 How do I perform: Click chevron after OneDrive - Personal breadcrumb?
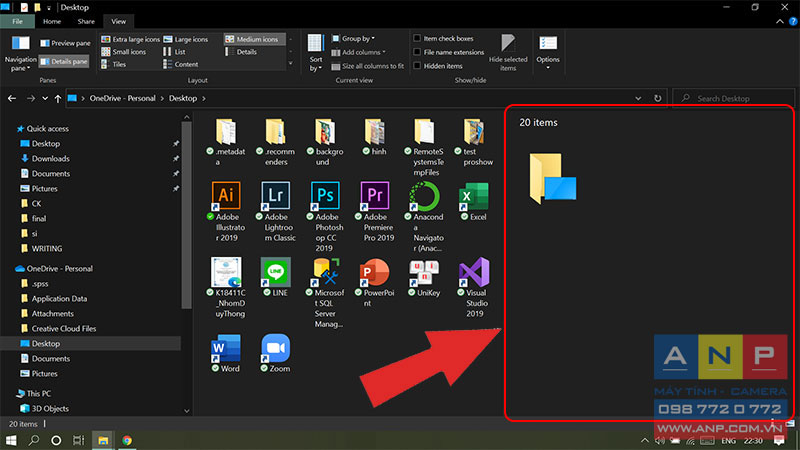[x=162, y=98]
